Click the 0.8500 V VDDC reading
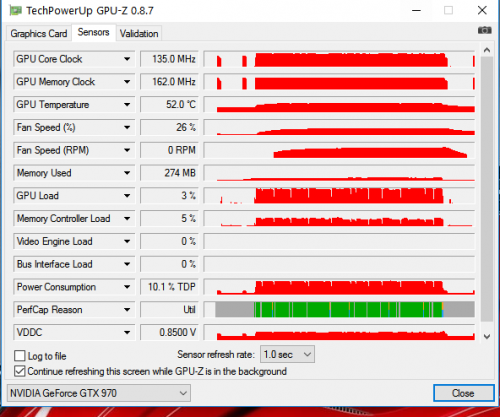 169,332
